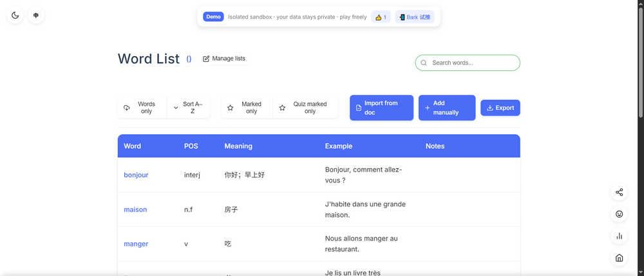This screenshot has width=644, height=276.
Task: Click the meaning 房子
Action: [231, 210]
